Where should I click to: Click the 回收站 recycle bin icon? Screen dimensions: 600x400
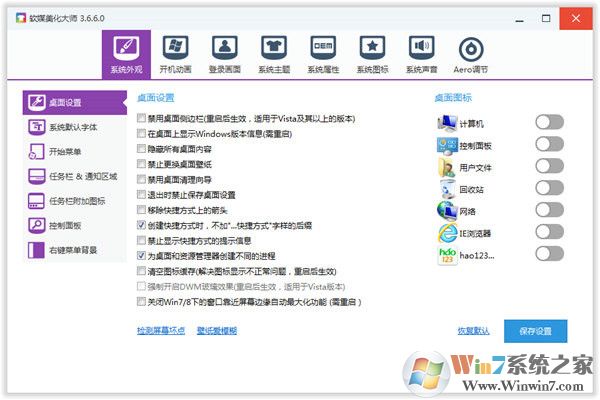pyautogui.click(x=447, y=189)
